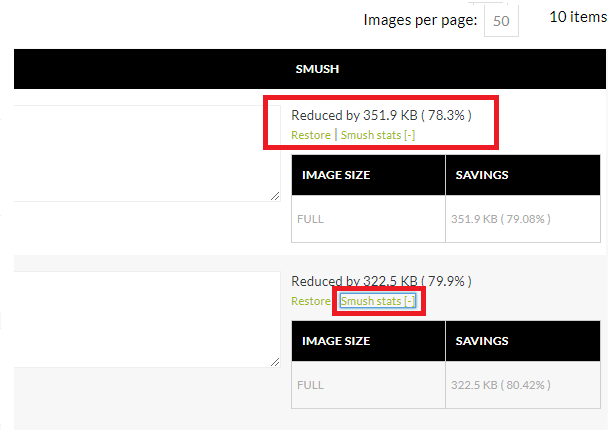Click the SAVINGS header in the second stats table
610x430 pixels.
[x=523, y=341]
